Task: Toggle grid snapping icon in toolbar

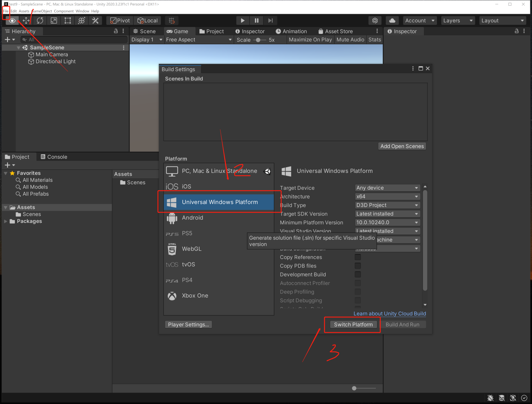Action: pyautogui.click(x=172, y=21)
